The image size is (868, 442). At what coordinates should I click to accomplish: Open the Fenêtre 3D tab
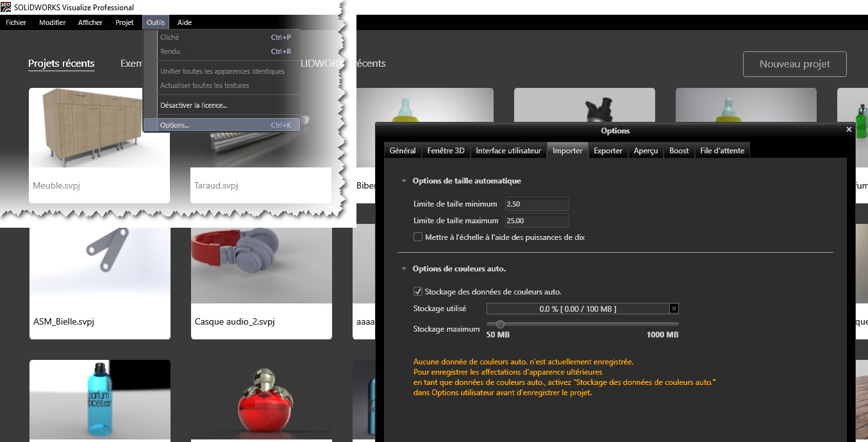[x=446, y=151]
